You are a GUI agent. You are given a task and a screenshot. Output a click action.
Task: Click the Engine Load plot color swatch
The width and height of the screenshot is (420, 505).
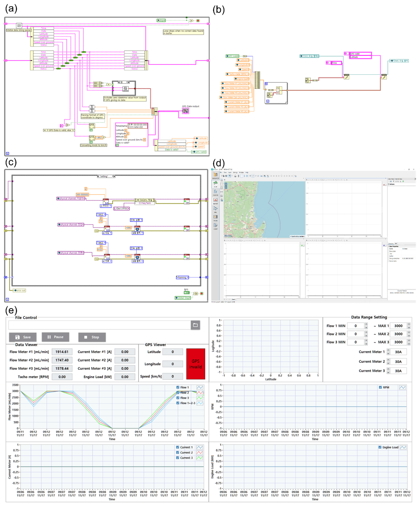pos(403,447)
